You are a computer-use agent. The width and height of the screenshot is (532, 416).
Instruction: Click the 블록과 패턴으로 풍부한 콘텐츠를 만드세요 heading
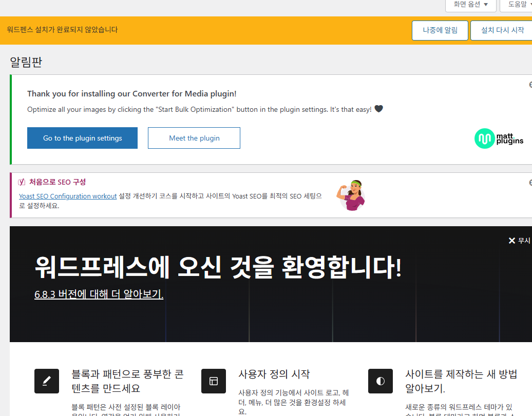pyautogui.click(x=127, y=381)
